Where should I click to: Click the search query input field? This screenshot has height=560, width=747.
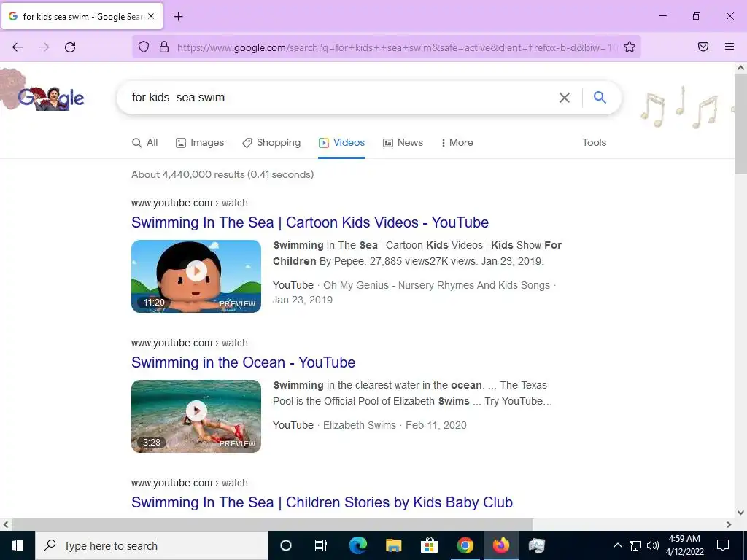click(338, 98)
